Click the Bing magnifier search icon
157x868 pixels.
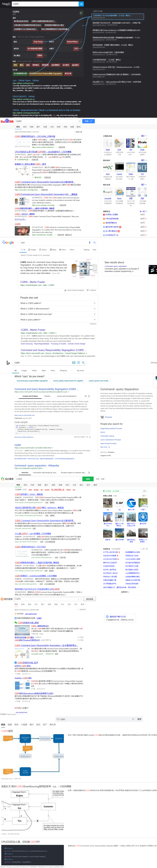pyautogui.click(x=83, y=363)
